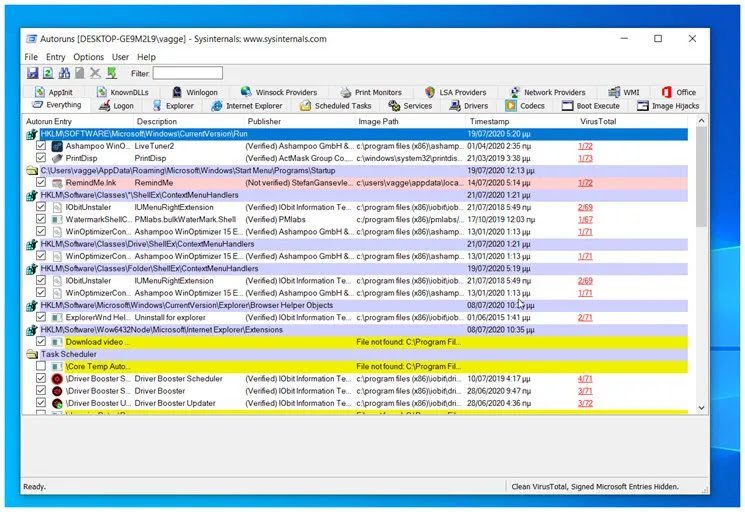The image size is (745, 512).
Task: Click the list scrollbar down arrow
Action: 701,408
